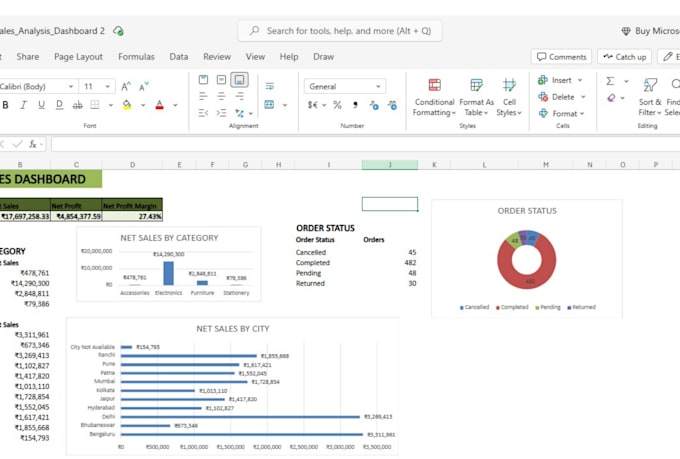Click the insert function fx icon
Viewport: 680px width, 459px height.
coord(33,144)
